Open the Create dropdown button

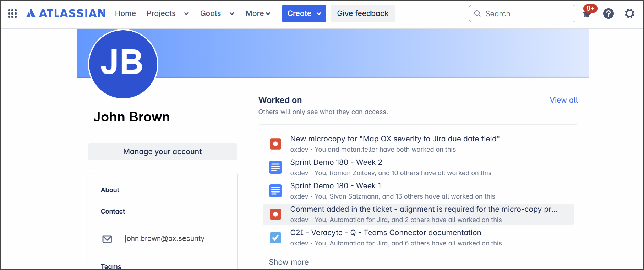click(x=304, y=13)
